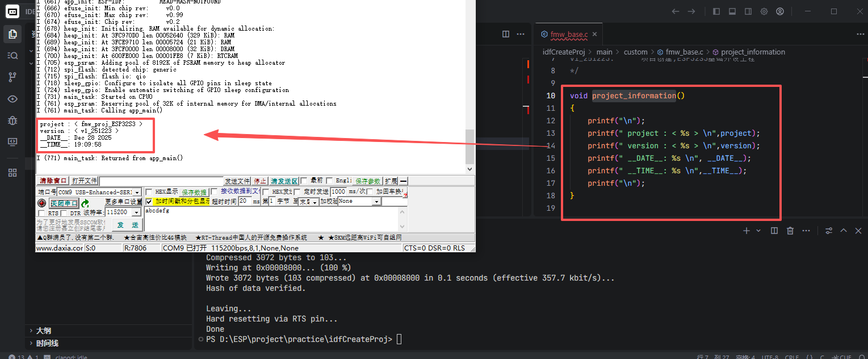
Task: Open the 115200 baud rate dropdown
Action: point(136,212)
